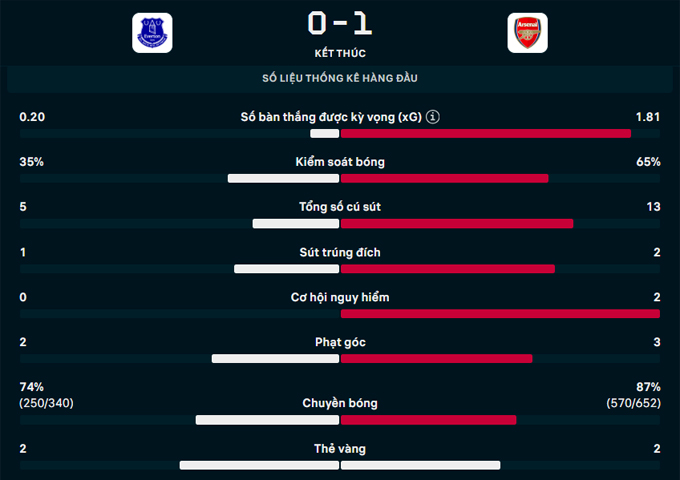Select the Thẻ vàng stat label
The image size is (680, 480).
(x=340, y=449)
